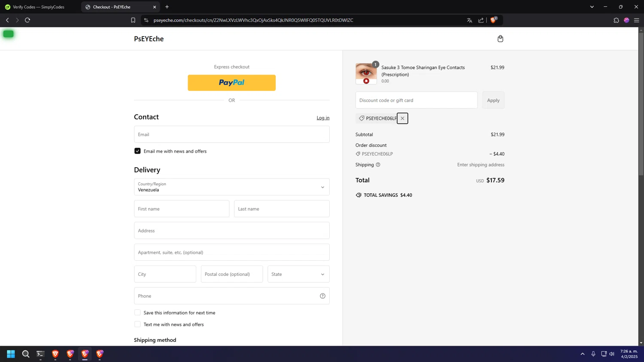The height and width of the screenshot is (362, 644).
Task: Click the Postal code field
Action: coord(232,274)
